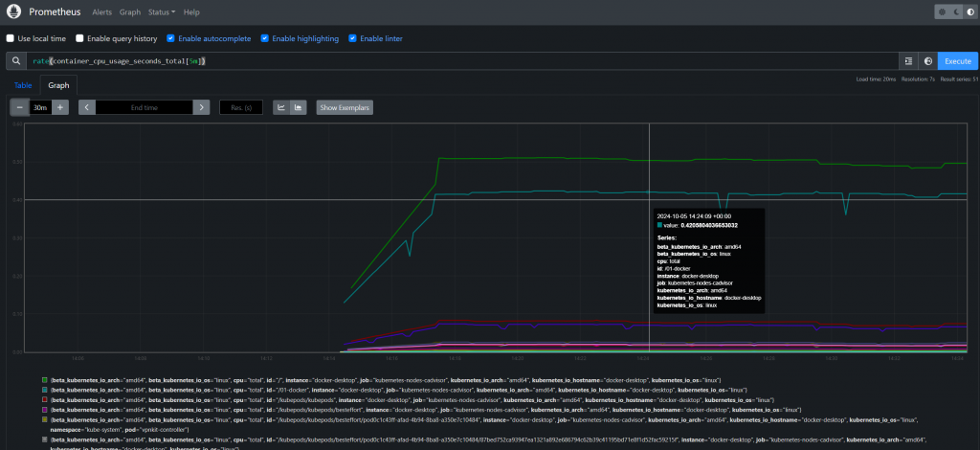
Task: Click the Prometheus title link
Action: click(56, 11)
